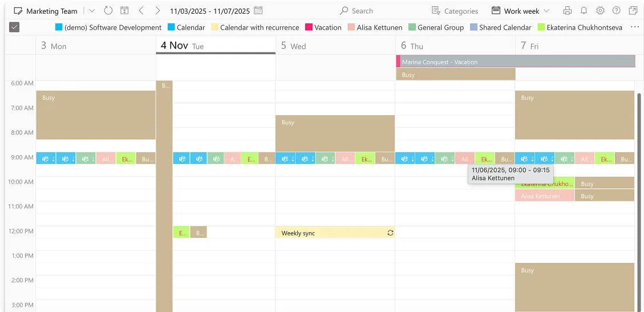
Task: Open the settings gear icon
Action: pyautogui.click(x=600, y=11)
